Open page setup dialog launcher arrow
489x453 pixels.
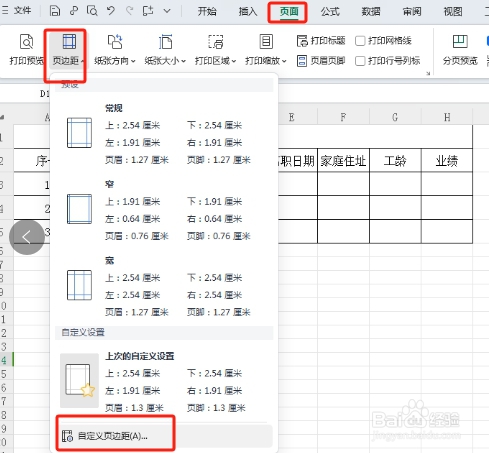[x=428, y=73]
